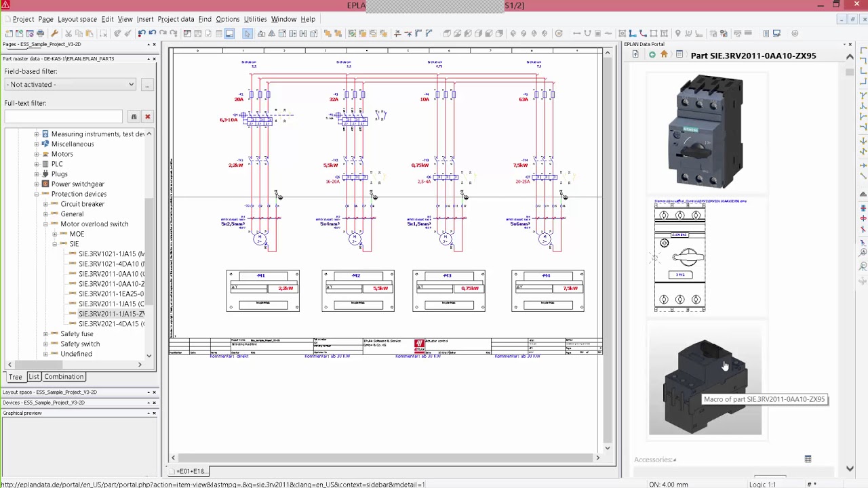Open the Utilities menu

(x=255, y=19)
